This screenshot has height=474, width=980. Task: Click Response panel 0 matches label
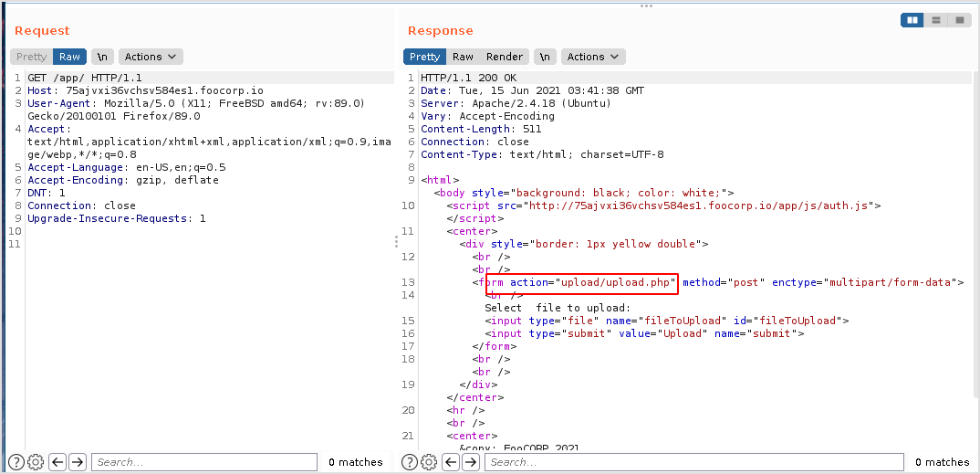tap(943, 462)
